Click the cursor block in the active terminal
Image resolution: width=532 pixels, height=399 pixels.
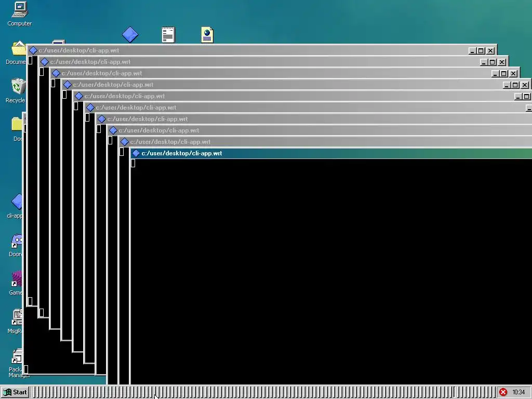(133, 163)
